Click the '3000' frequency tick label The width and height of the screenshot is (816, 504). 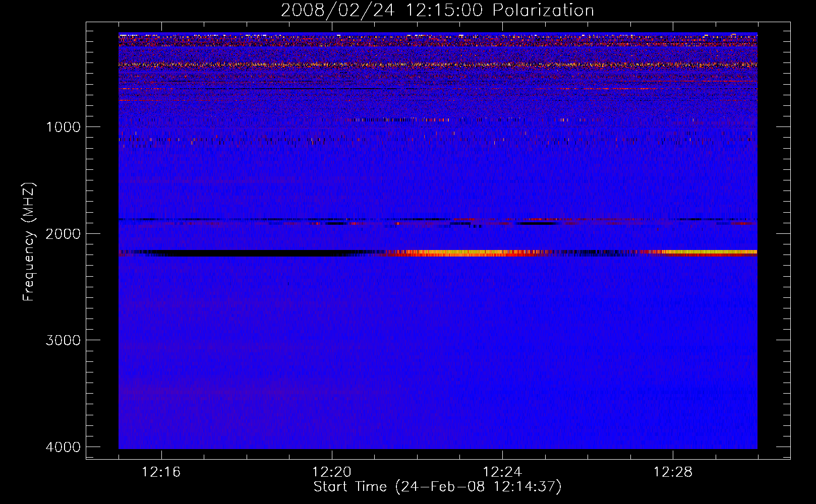pos(63,340)
